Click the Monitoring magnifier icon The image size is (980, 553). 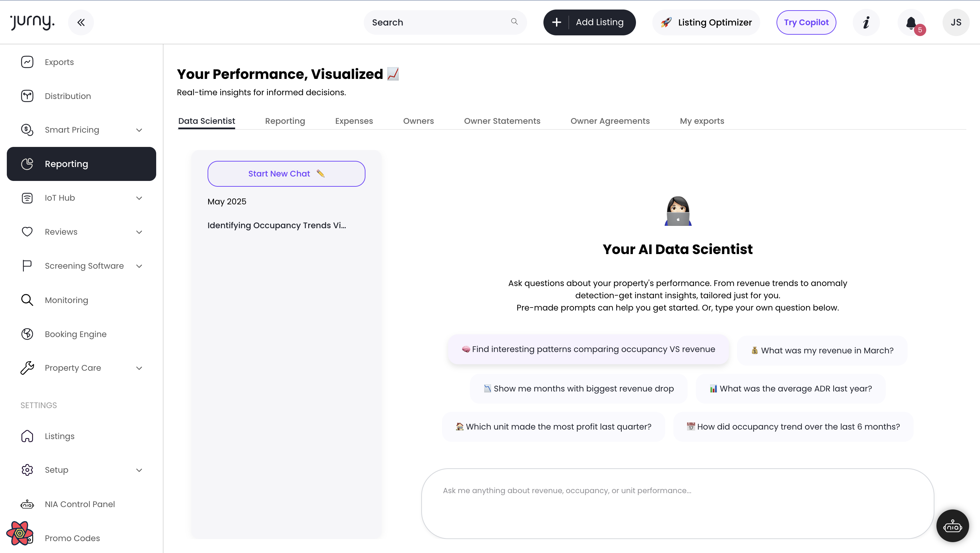[x=27, y=300]
